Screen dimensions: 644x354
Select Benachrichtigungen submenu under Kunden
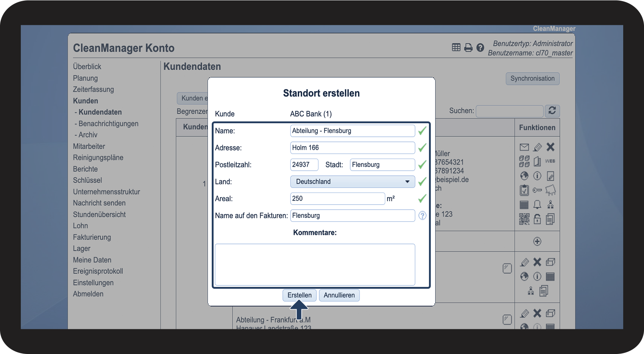click(x=108, y=124)
